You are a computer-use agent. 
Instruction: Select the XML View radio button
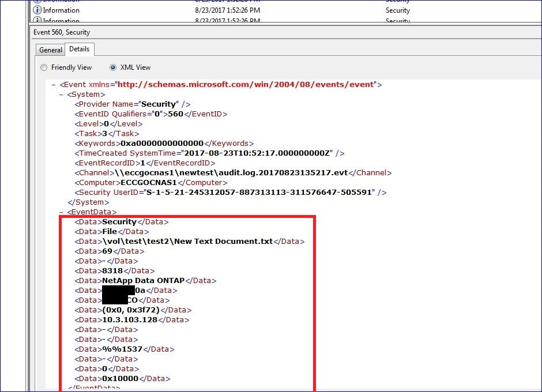coord(112,67)
